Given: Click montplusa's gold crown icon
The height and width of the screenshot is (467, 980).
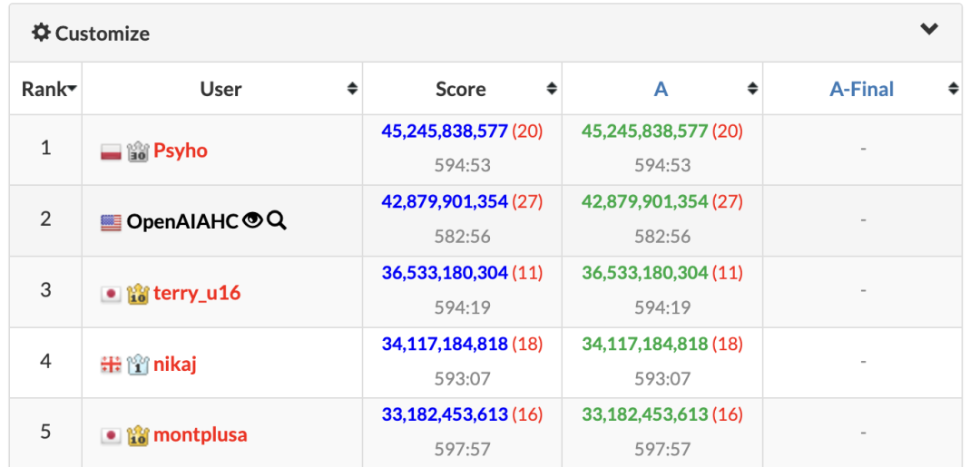Looking at the screenshot, I should 138,435.
